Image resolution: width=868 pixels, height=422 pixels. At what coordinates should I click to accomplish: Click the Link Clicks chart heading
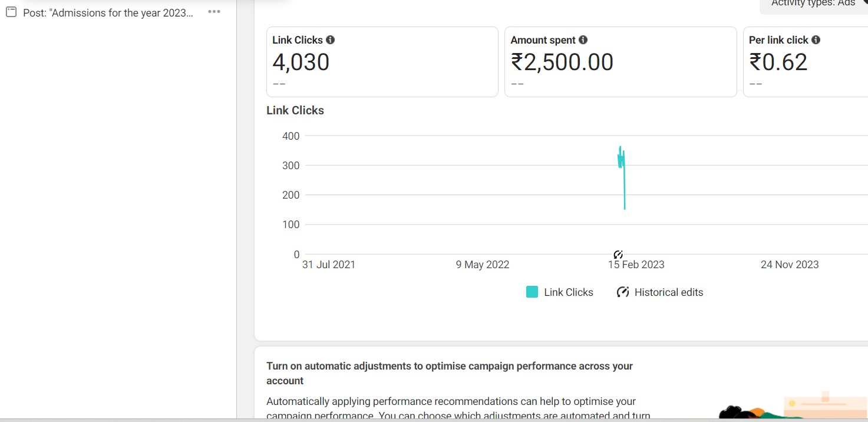[x=295, y=110]
